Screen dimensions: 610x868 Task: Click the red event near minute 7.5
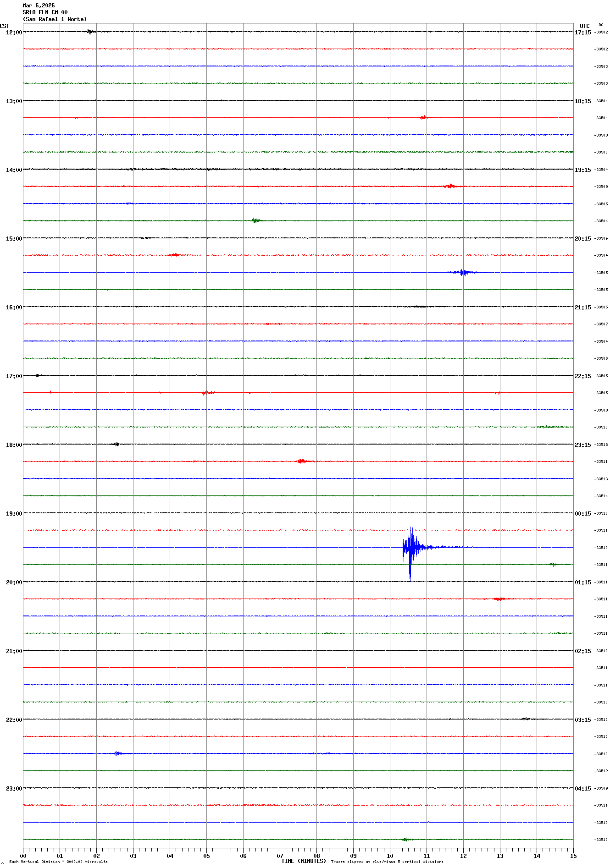[x=301, y=461]
